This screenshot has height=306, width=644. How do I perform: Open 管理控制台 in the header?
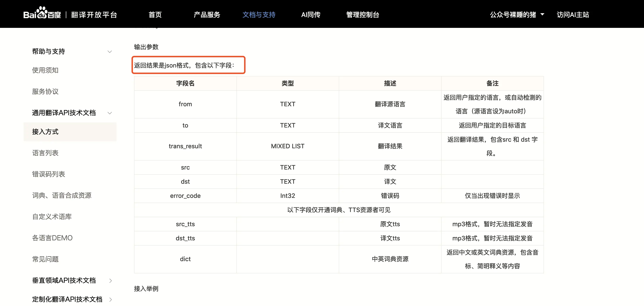363,14
